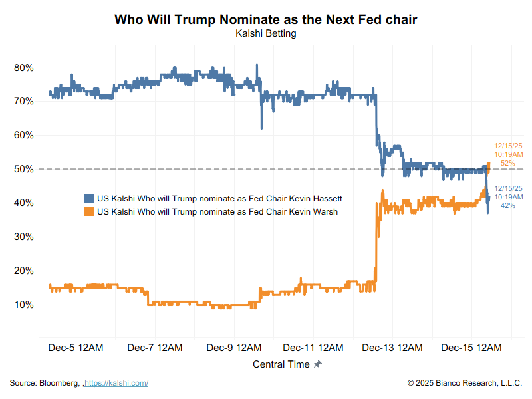Click the blue 42% end-of-line data label
Screen dimensions: 532x399
pyautogui.click(x=508, y=206)
